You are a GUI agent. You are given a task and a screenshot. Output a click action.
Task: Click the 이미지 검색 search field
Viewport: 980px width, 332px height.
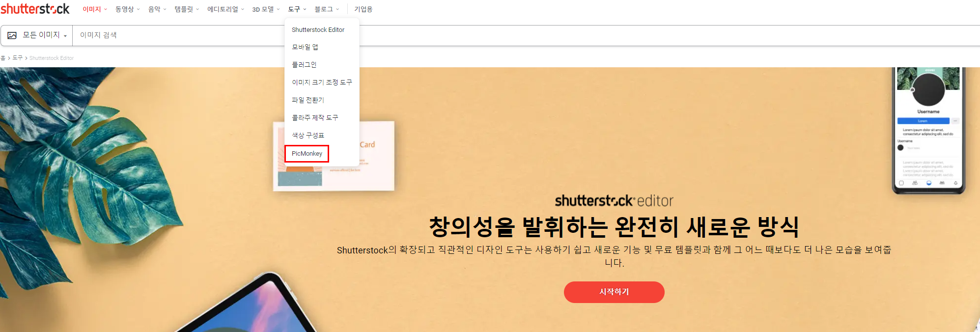[x=526, y=35]
